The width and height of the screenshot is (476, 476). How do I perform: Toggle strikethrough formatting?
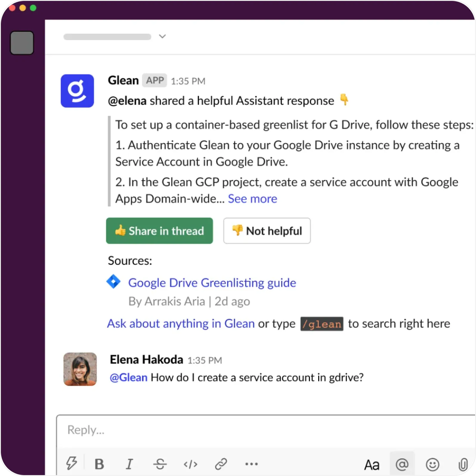pos(160,464)
